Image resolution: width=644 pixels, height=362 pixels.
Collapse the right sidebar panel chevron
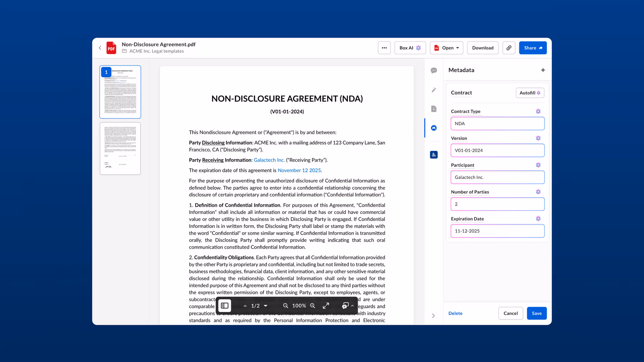[433, 316]
